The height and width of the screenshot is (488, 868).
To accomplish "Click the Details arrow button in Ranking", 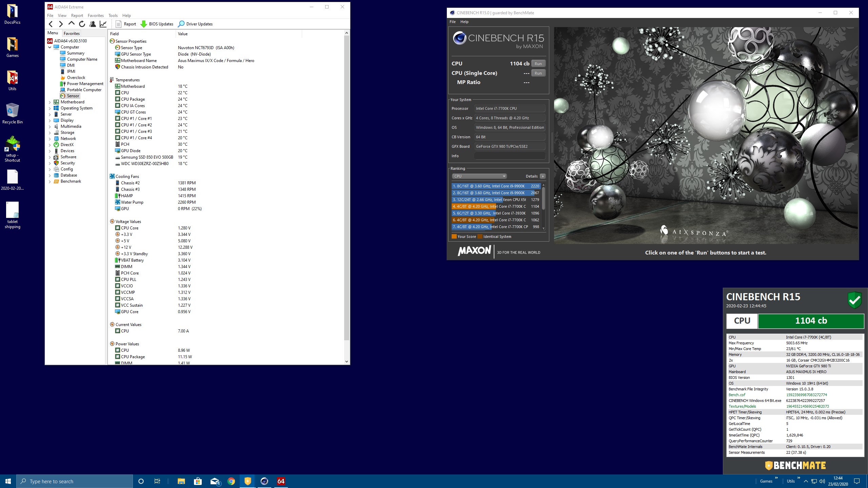I will pos(542,176).
